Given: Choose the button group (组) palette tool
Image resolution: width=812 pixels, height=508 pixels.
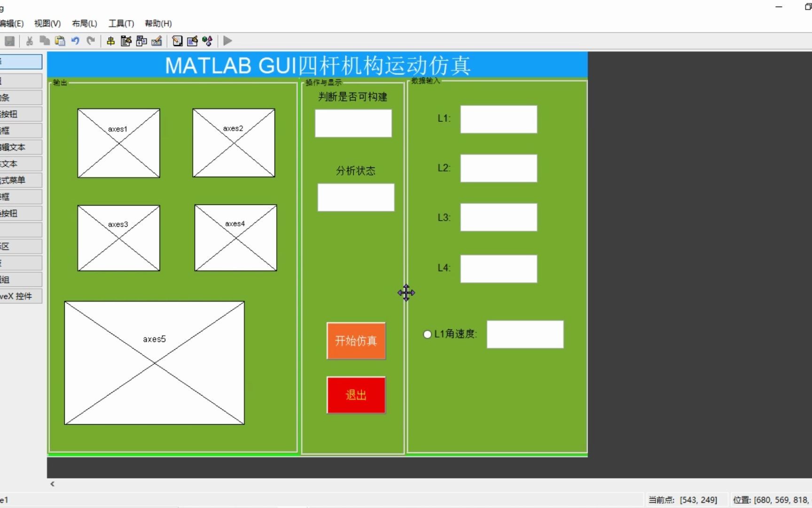Looking at the screenshot, I should point(21,279).
